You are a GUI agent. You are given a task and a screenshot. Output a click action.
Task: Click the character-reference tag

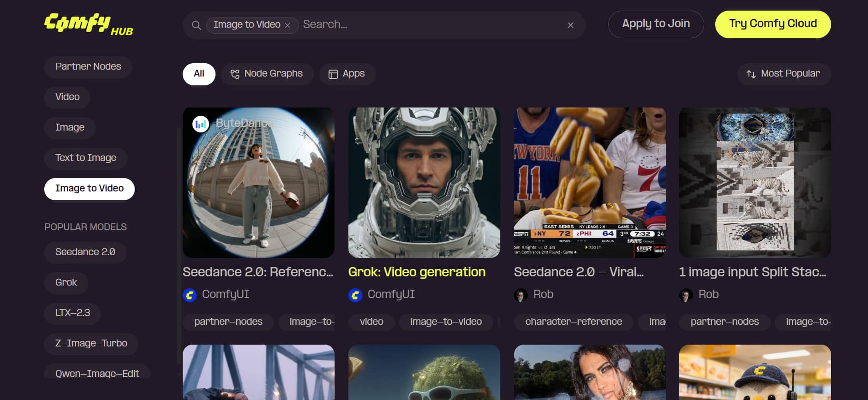[574, 322]
